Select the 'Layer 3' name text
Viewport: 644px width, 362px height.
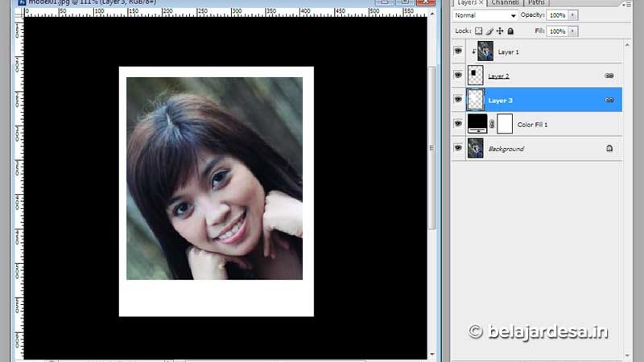click(500, 101)
